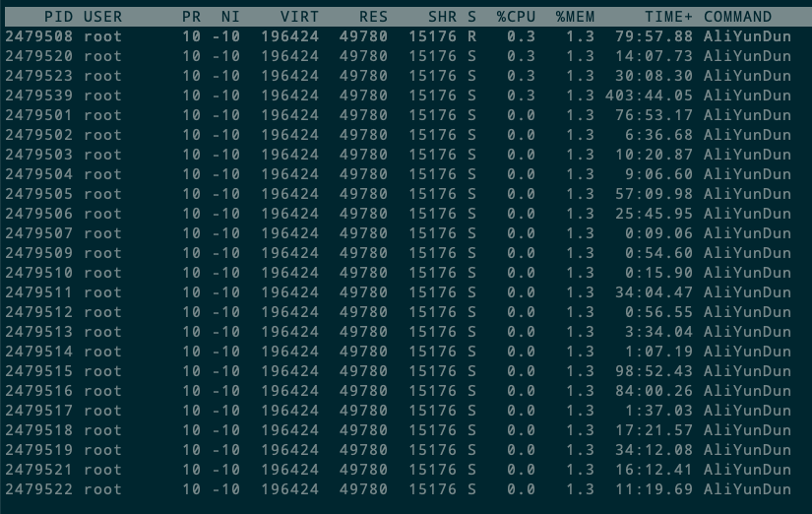The height and width of the screenshot is (514, 812).
Task: Select PID 2479523
Action: (x=38, y=76)
